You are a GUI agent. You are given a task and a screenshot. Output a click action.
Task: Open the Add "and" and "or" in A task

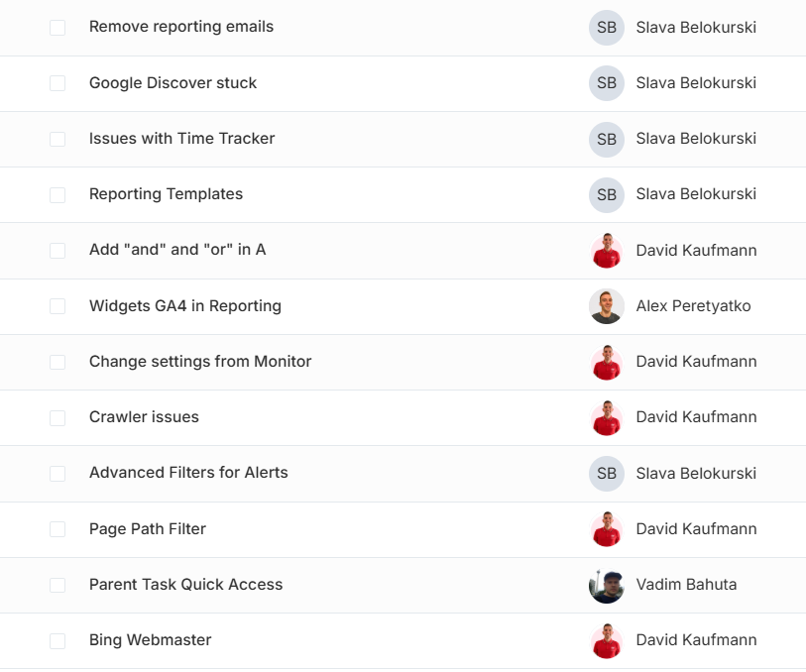tap(177, 250)
